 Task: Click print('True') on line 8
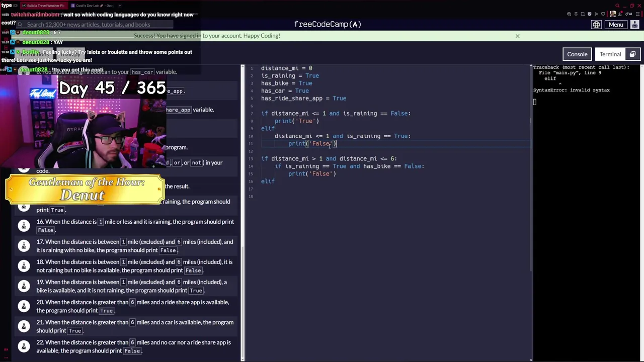point(297,121)
